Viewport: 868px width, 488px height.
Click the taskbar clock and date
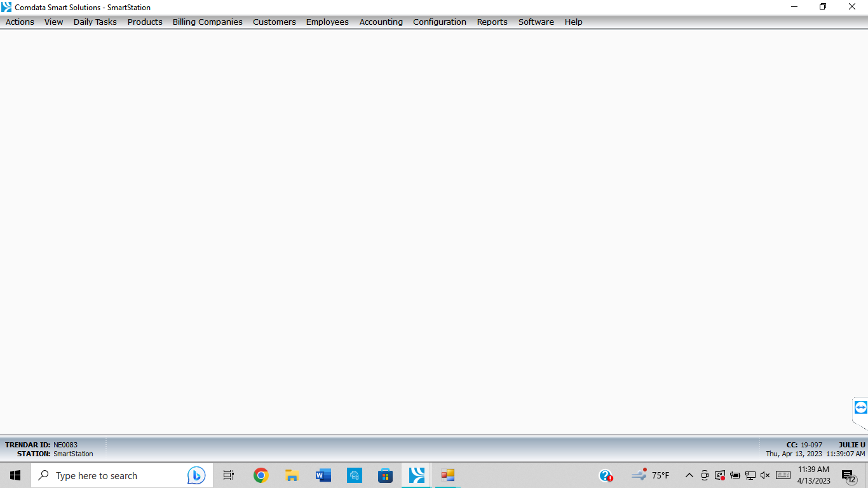click(813, 475)
